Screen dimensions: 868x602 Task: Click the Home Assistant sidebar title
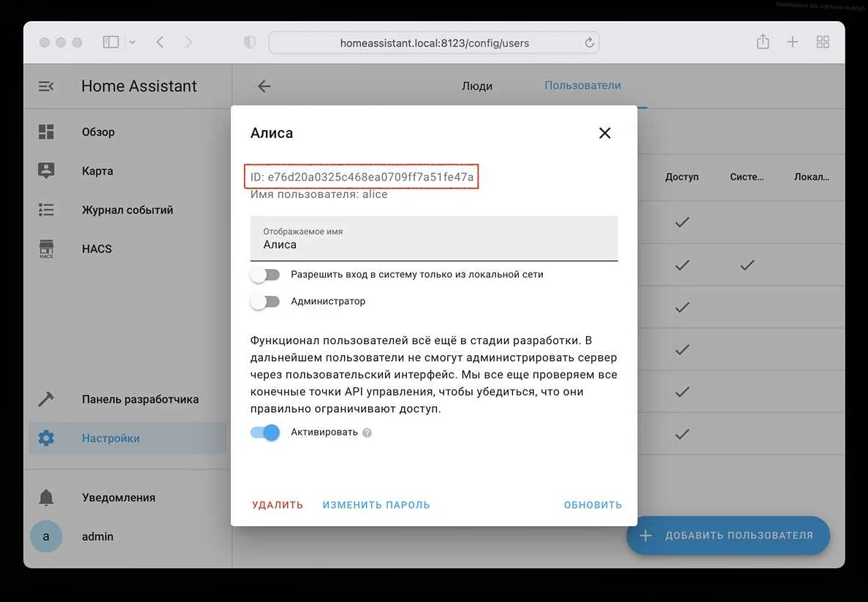coord(139,86)
